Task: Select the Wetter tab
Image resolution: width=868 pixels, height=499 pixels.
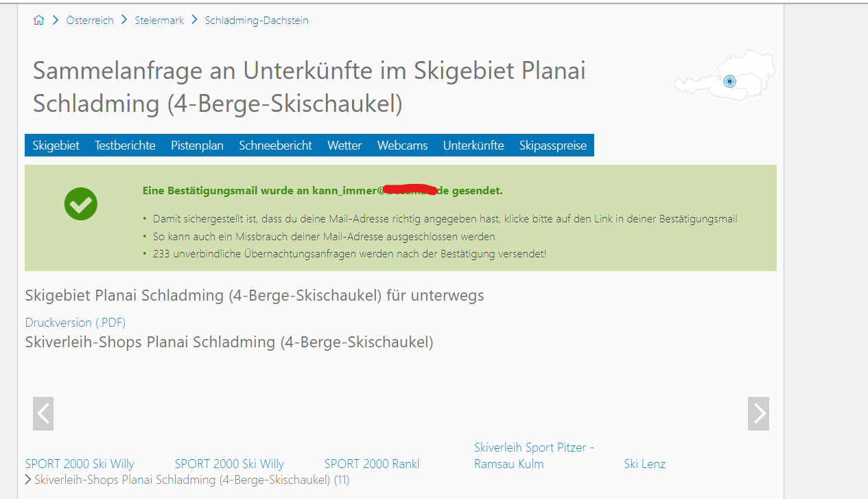Action: point(344,146)
